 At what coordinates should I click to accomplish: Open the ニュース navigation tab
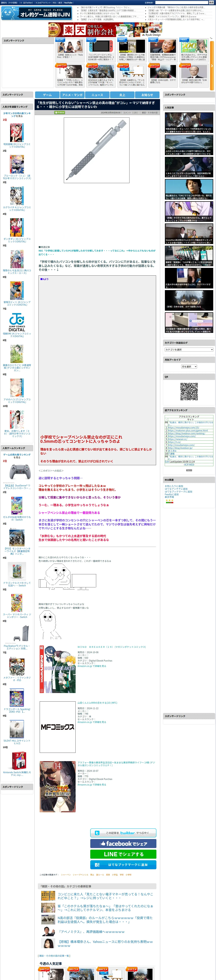(97, 95)
